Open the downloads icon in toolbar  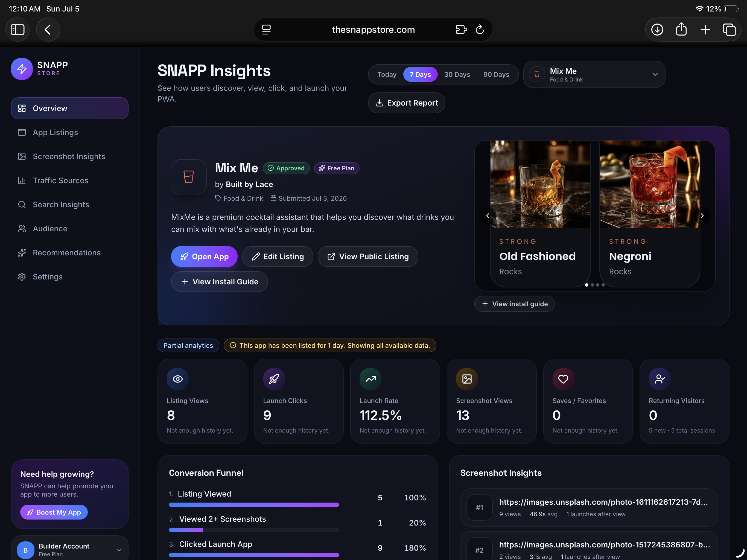point(657,30)
